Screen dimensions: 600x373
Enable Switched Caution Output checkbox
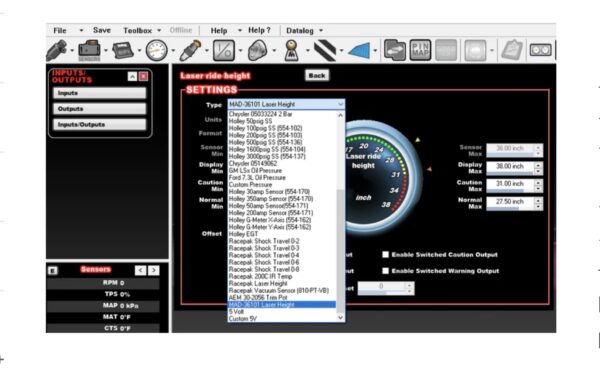pos(385,255)
